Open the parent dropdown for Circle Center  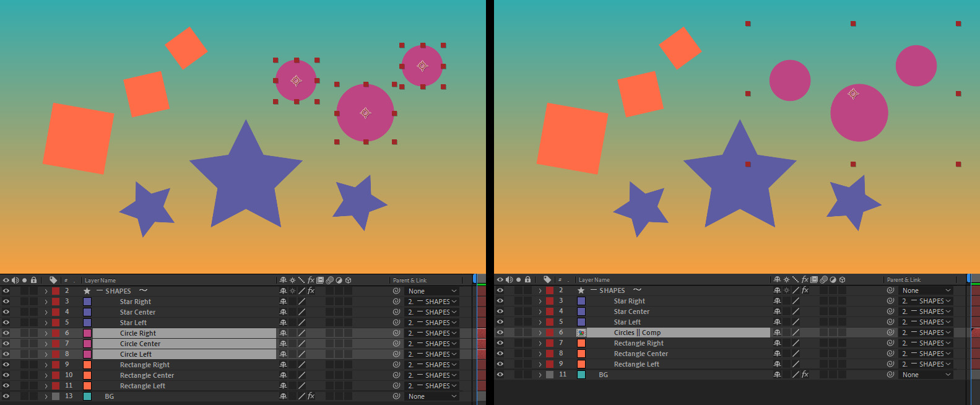coord(432,344)
